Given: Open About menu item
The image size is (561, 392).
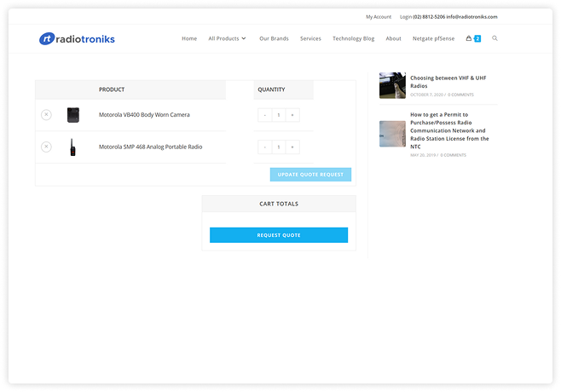Looking at the screenshot, I should (393, 38).
